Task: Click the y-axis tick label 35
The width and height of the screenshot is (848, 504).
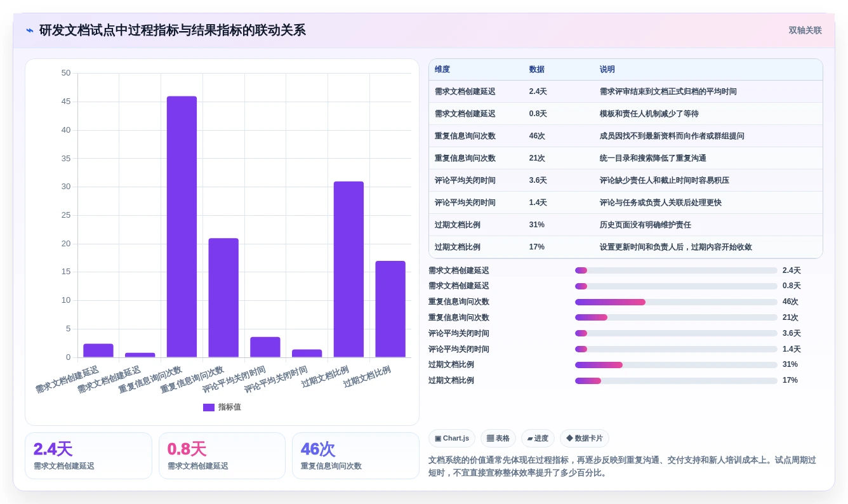Action: pyautogui.click(x=66, y=159)
